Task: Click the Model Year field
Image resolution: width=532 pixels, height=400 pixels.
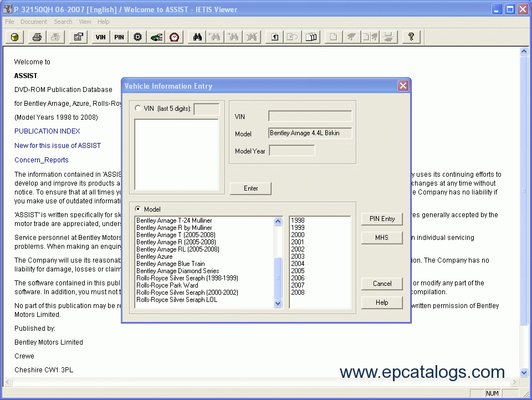Action: 292,150
